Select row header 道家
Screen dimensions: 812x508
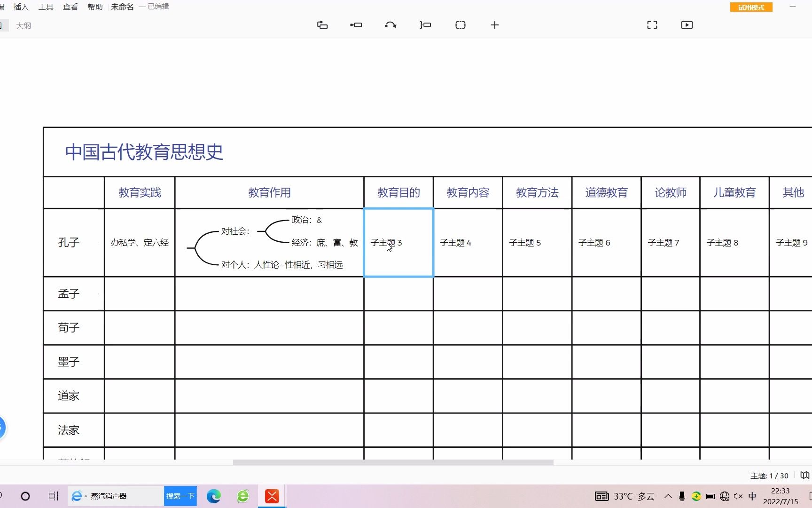coord(69,396)
